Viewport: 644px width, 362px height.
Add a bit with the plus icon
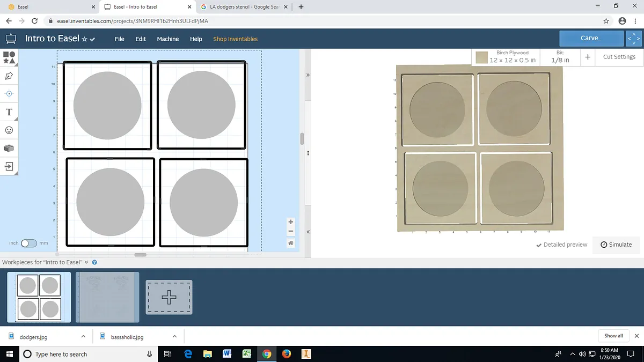588,57
